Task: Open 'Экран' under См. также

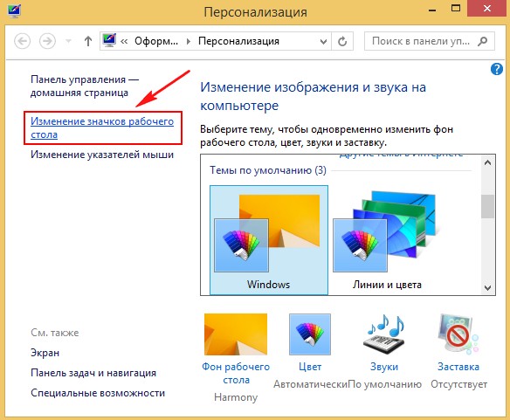Action: click(45, 353)
